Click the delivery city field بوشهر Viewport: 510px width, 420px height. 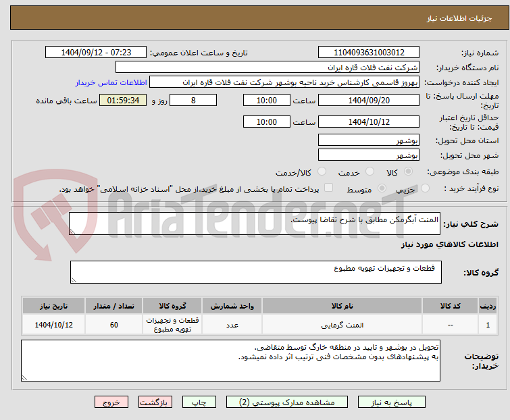coord(369,155)
